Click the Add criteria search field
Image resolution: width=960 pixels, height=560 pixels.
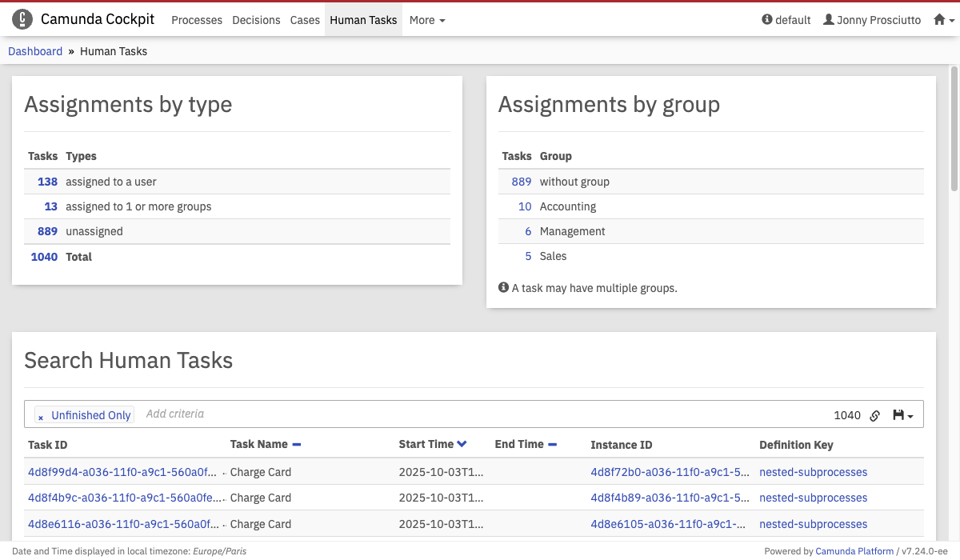320,414
